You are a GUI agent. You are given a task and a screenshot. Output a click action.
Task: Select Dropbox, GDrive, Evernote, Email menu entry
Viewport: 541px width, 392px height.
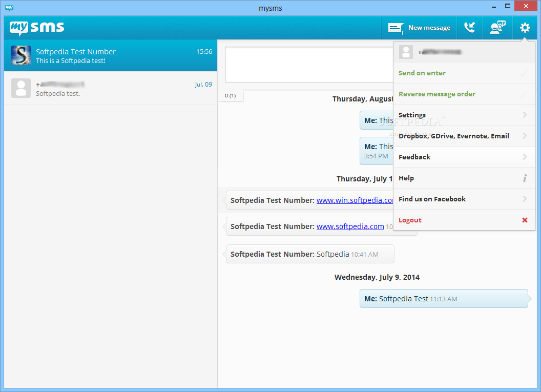[x=464, y=136]
